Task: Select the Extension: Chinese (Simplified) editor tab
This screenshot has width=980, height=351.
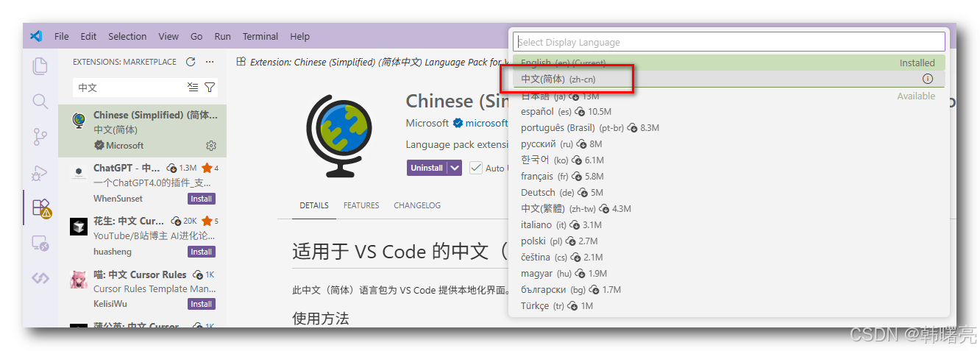Action: click(372, 62)
